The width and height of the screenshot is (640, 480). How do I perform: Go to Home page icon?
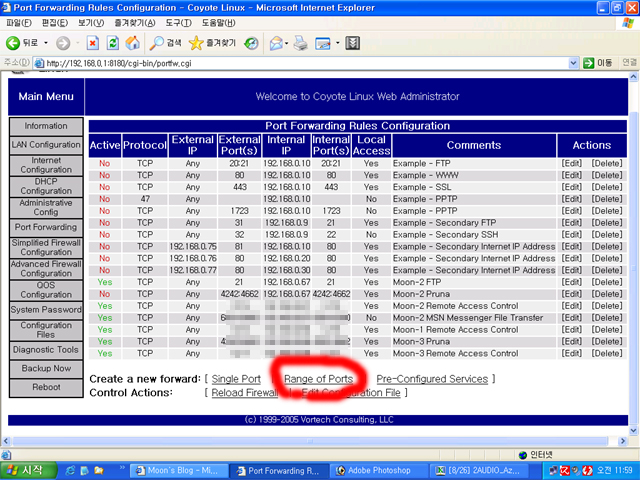click(x=132, y=43)
